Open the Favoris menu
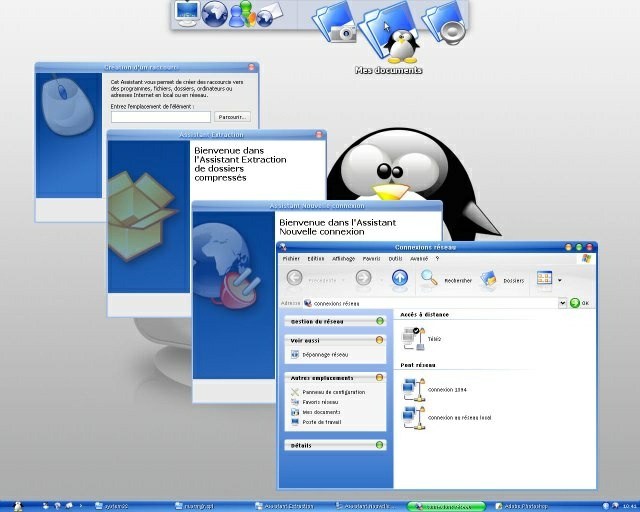This screenshot has height=512, width=640. 371,258
